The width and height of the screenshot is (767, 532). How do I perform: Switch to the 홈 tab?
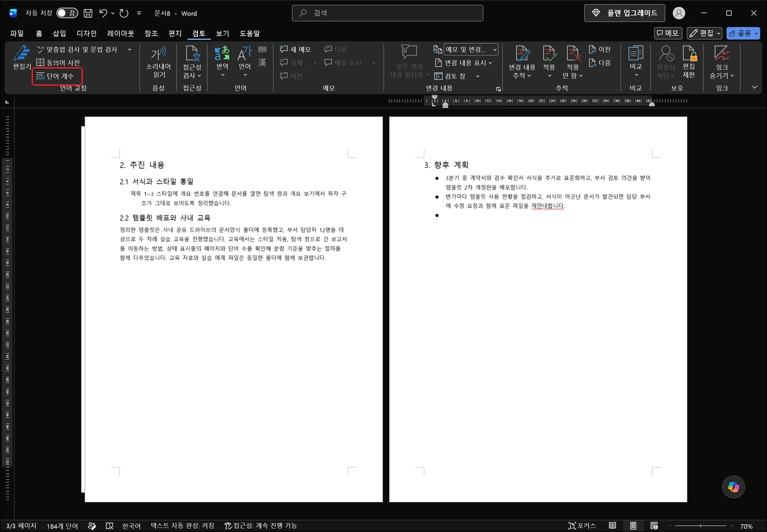pyautogui.click(x=39, y=33)
